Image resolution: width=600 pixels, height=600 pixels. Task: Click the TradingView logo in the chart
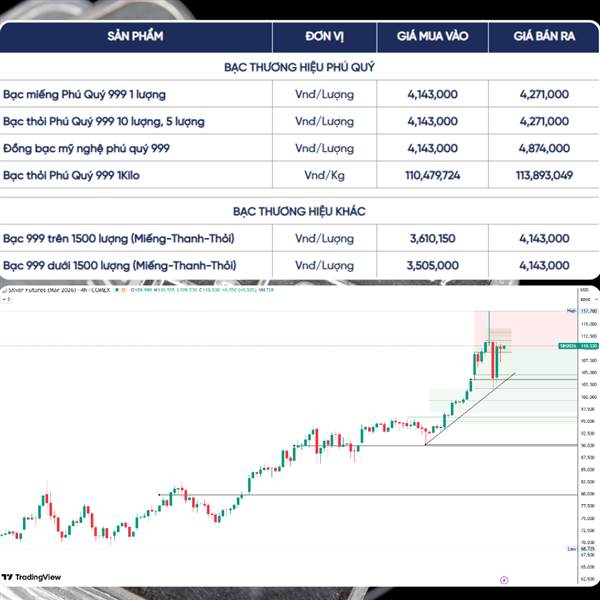tap(31, 577)
